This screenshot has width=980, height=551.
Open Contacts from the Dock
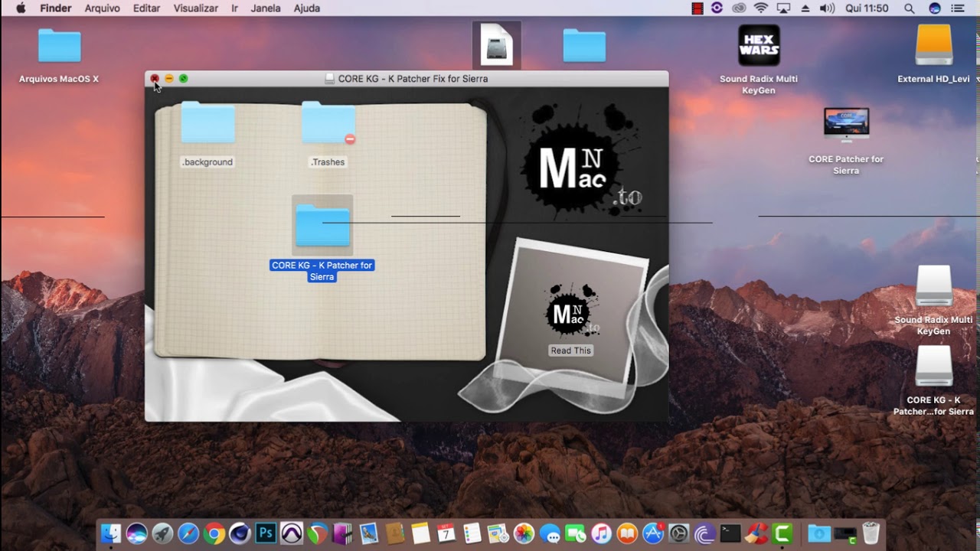pyautogui.click(x=395, y=533)
